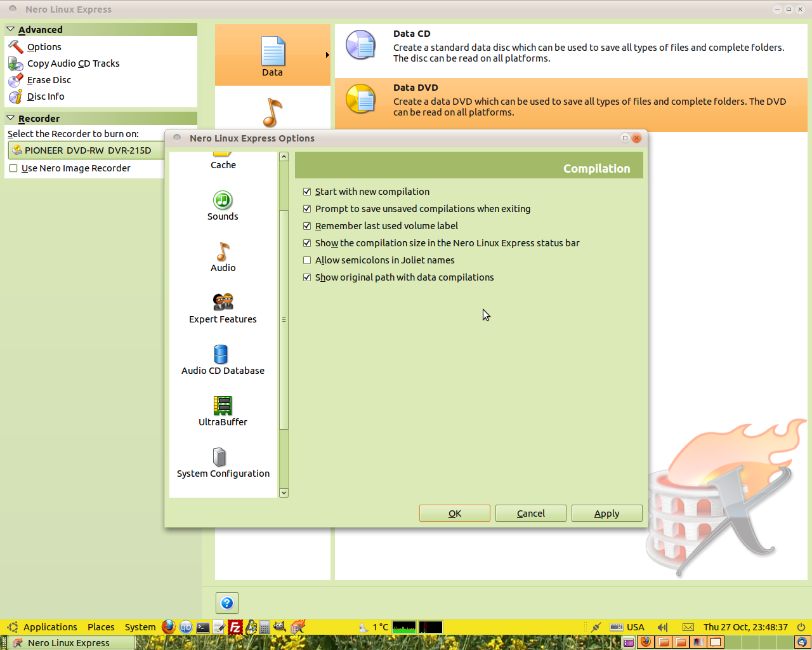Click the Cancel button in options
Screen dimensions: 812x650
(x=530, y=514)
